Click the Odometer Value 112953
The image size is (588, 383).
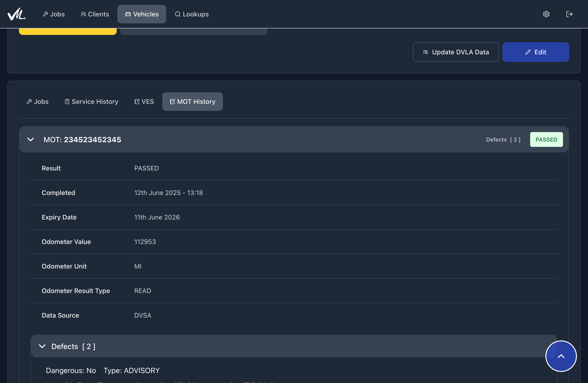(145, 242)
